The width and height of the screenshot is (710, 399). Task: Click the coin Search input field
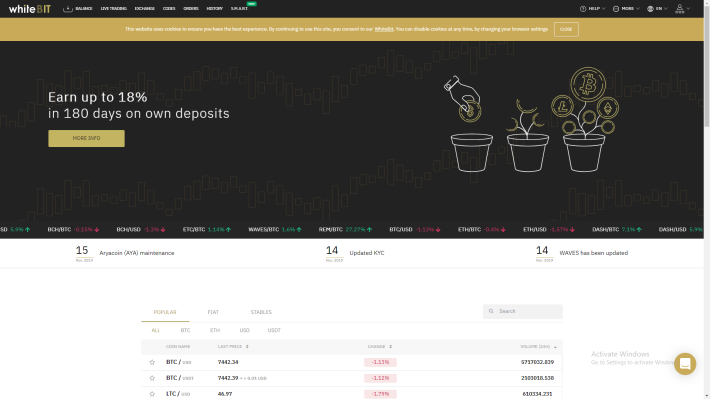[523, 311]
